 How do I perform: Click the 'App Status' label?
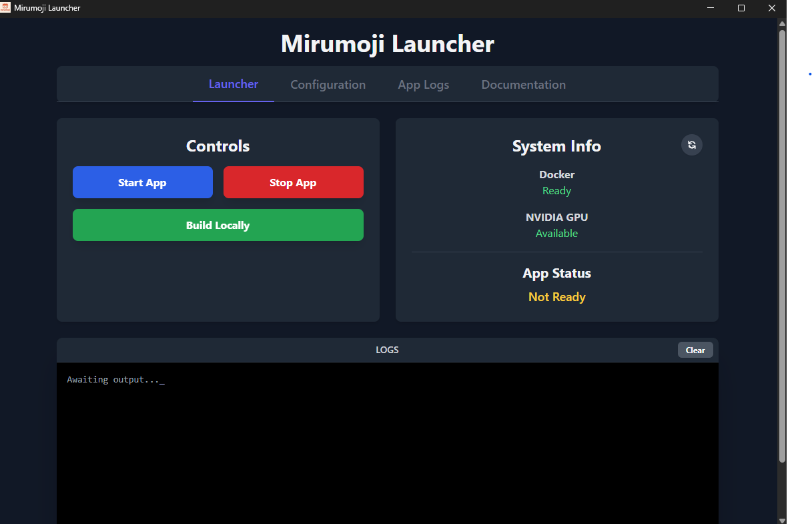(x=557, y=274)
